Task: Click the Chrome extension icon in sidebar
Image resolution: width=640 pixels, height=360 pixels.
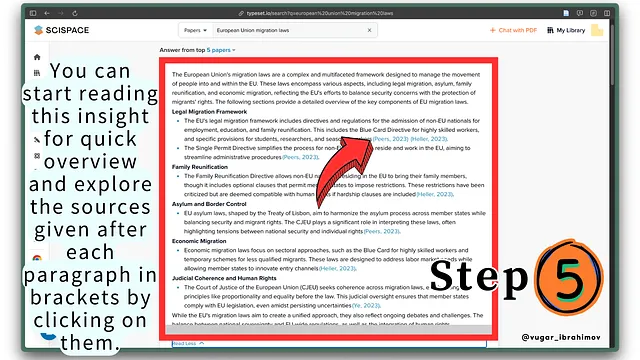Action: pos(37,258)
